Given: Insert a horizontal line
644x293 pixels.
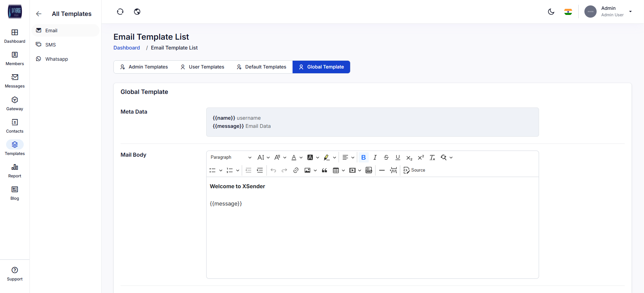Looking at the screenshot, I should 382,170.
